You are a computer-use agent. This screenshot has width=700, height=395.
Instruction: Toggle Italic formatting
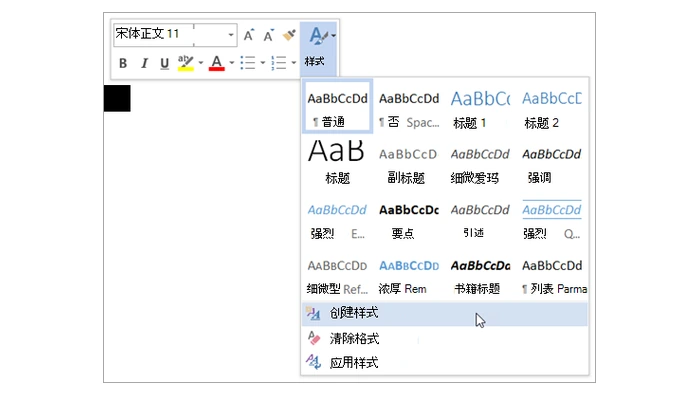(x=144, y=63)
